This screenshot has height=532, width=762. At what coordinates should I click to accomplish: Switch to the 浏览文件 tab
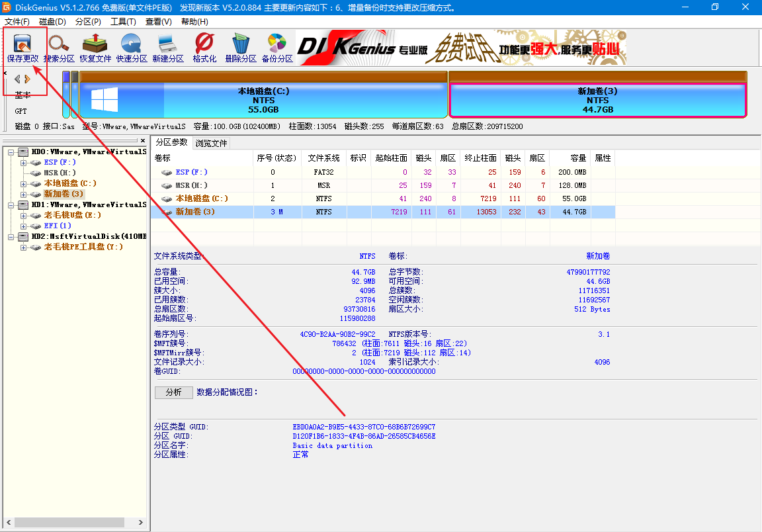212,143
